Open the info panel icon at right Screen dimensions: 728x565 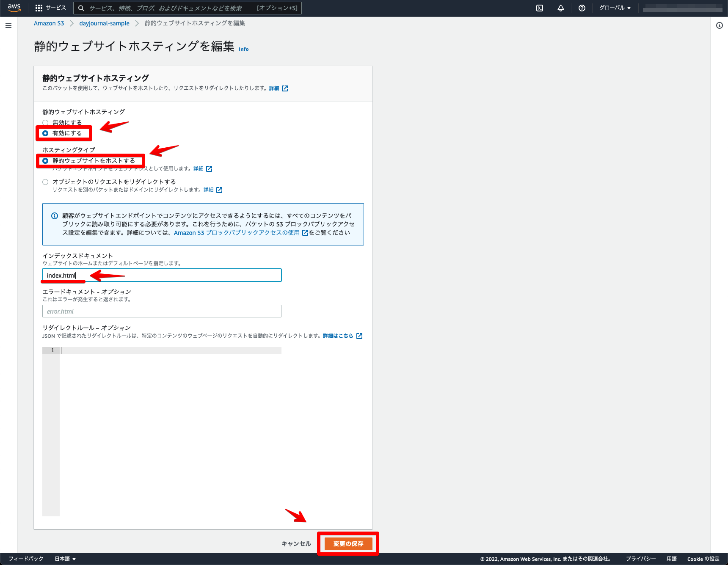pos(720,25)
